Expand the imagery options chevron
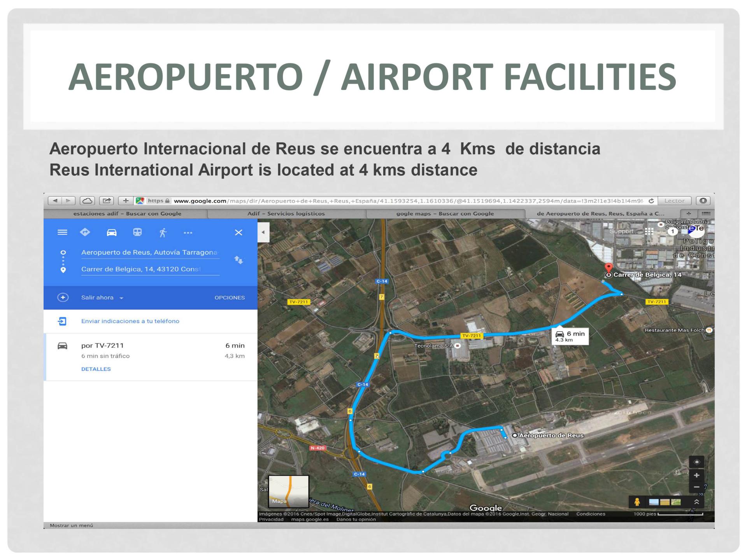 click(696, 502)
